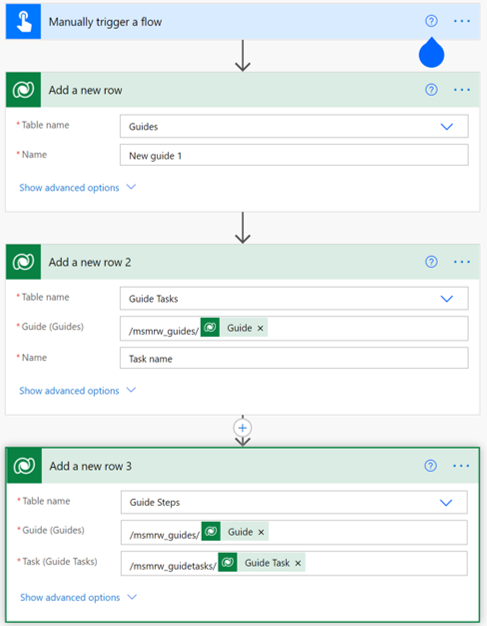The image size is (487, 626).
Task: Select the Guide Task dynamic content token
Action: [x=261, y=563]
